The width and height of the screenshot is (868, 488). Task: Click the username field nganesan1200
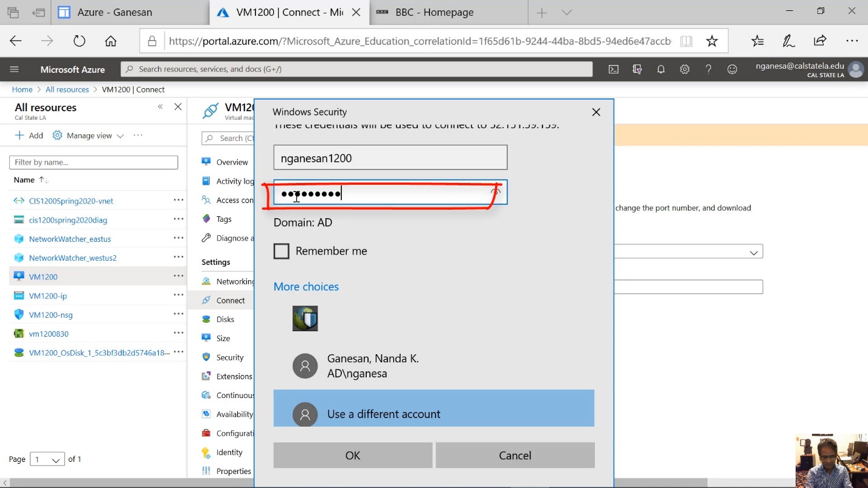pos(390,158)
